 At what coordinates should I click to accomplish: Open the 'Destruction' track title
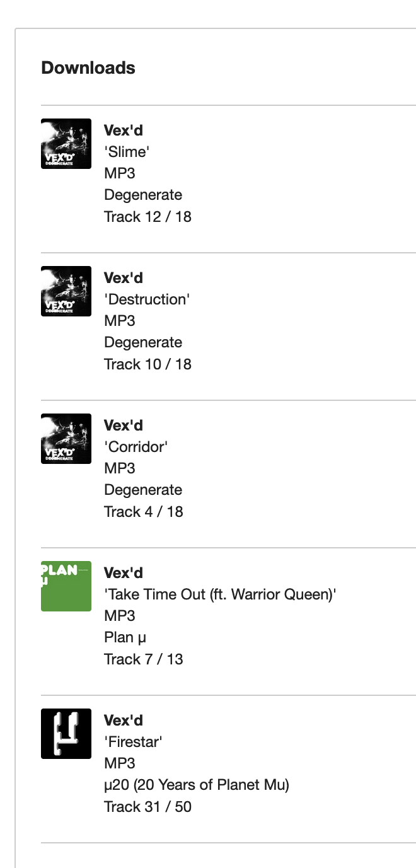(147, 299)
